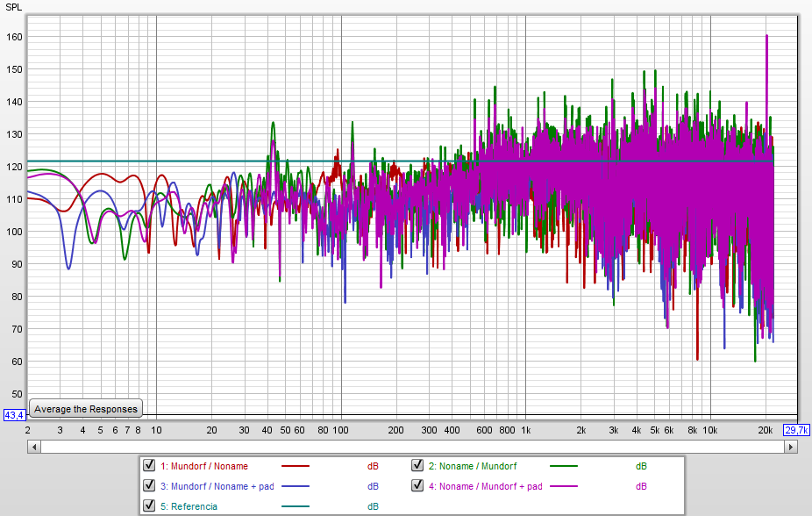Uncheck the 5: Referencia trace checkbox
Screen dimensions: 812x516
[149, 505]
